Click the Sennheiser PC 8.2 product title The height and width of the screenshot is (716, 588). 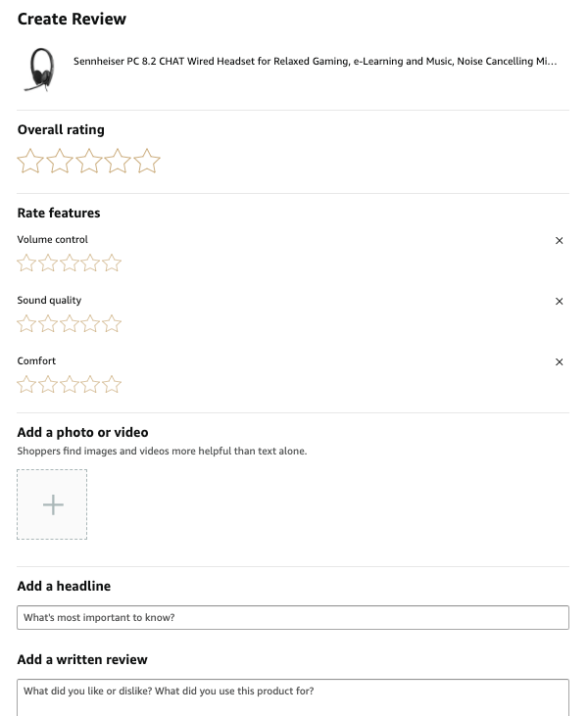(315, 62)
